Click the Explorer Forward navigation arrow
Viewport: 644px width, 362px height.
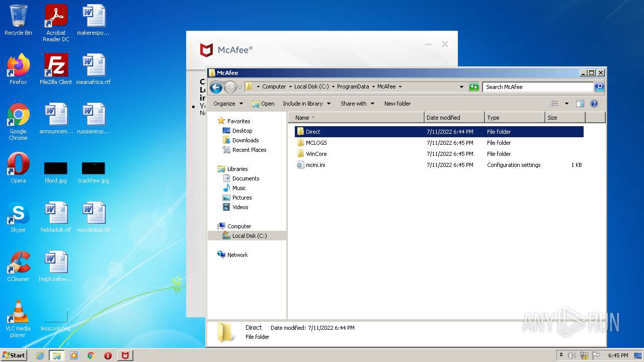(x=230, y=87)
